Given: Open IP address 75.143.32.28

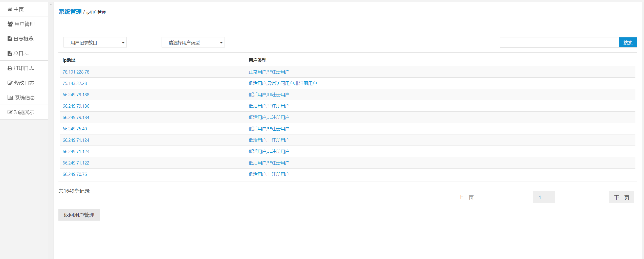Looking at the screenshot, I should pyautogui.click(x=75, y=83).
